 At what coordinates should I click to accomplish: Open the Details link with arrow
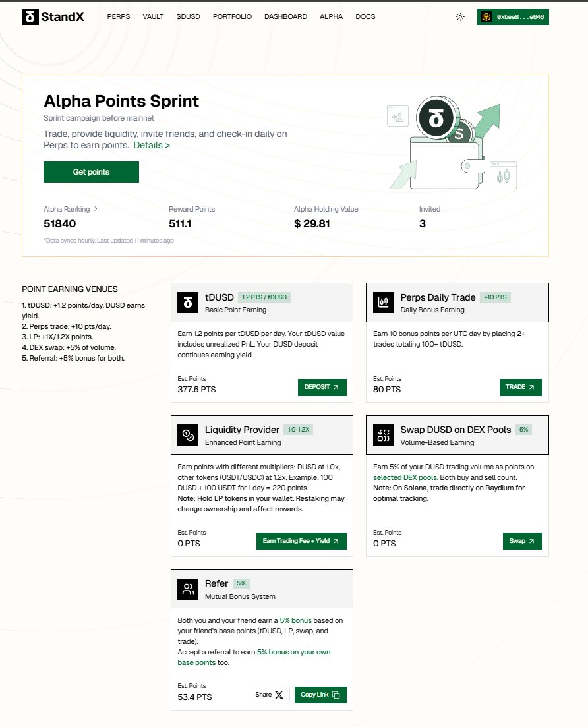click(152, 145)
